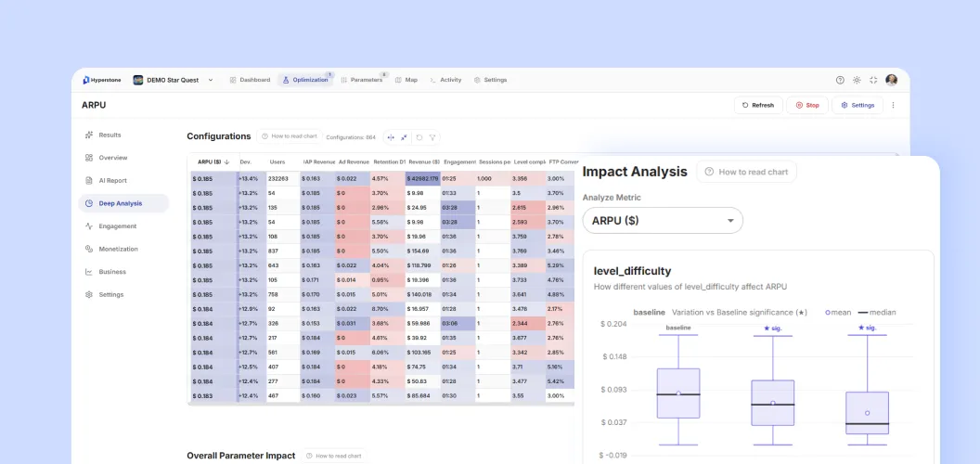The width and height of the screenshot is (980, 464).
Task: Click the IAP Revenue column header
Action: click(318, 162)
